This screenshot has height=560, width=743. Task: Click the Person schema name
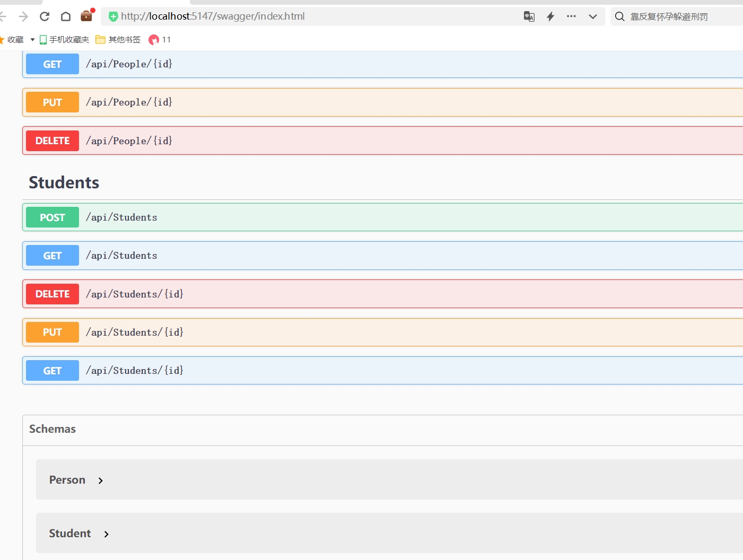(67, 480)
